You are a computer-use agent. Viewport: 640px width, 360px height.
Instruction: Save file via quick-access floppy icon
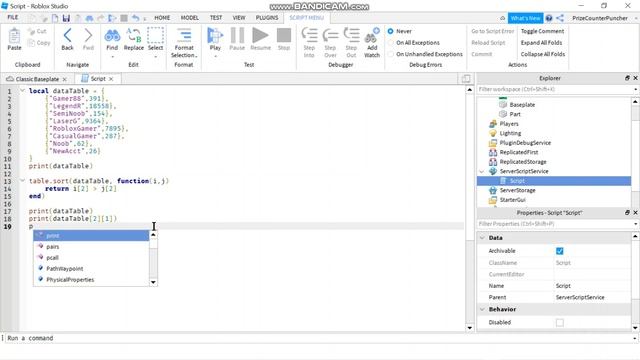coord(66,18)
